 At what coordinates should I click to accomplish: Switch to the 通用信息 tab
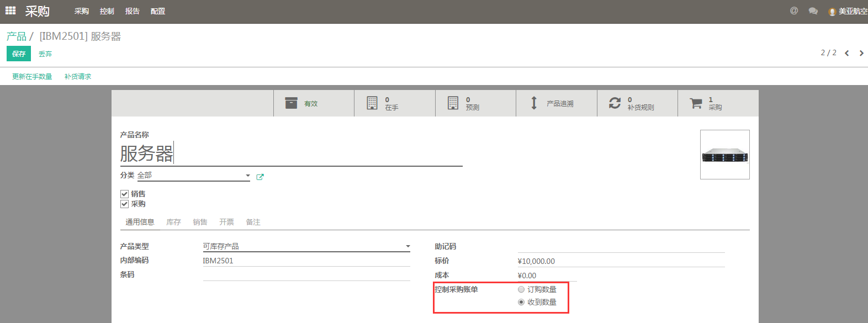tap(140, 222)
